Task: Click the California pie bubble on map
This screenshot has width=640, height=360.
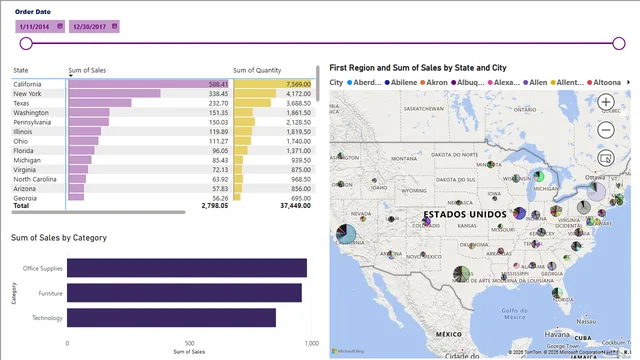Action: (346, 233)
